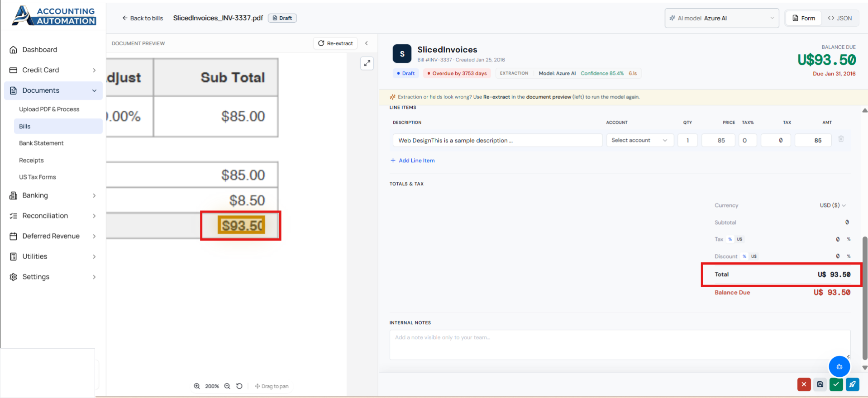The height and width of the screenshot is (398, 868).
Task: Zoom in on document preview
Action: click(x=197, y=386)
